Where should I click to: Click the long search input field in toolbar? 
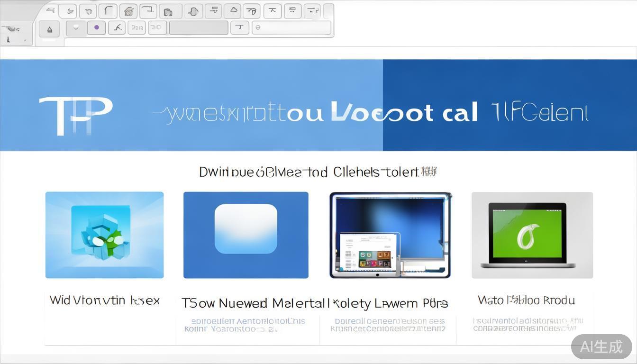click(291, 27)
